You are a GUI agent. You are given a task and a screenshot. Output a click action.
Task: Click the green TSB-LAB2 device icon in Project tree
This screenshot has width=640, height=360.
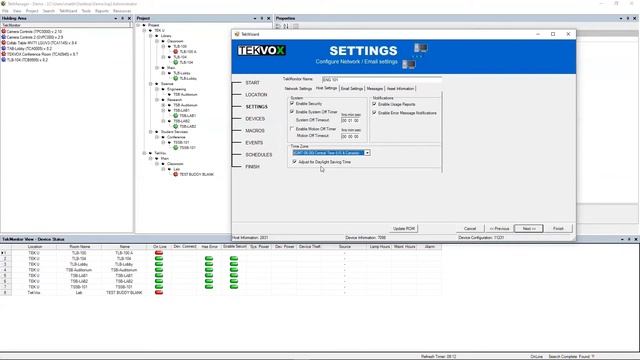click(x=176, y=127)
